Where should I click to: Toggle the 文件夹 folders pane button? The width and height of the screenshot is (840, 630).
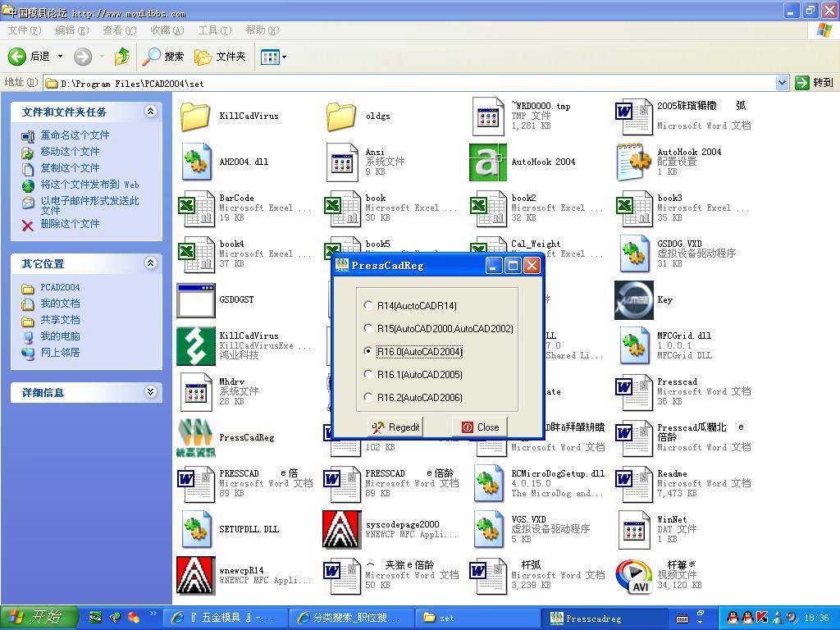pyautogui.click(x=220, y=57)
